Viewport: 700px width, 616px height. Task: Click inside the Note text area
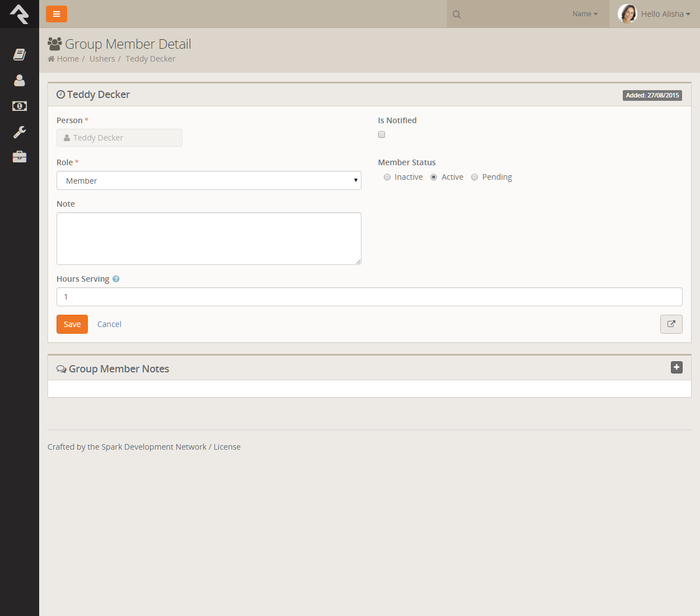click(x=209, y=238)
